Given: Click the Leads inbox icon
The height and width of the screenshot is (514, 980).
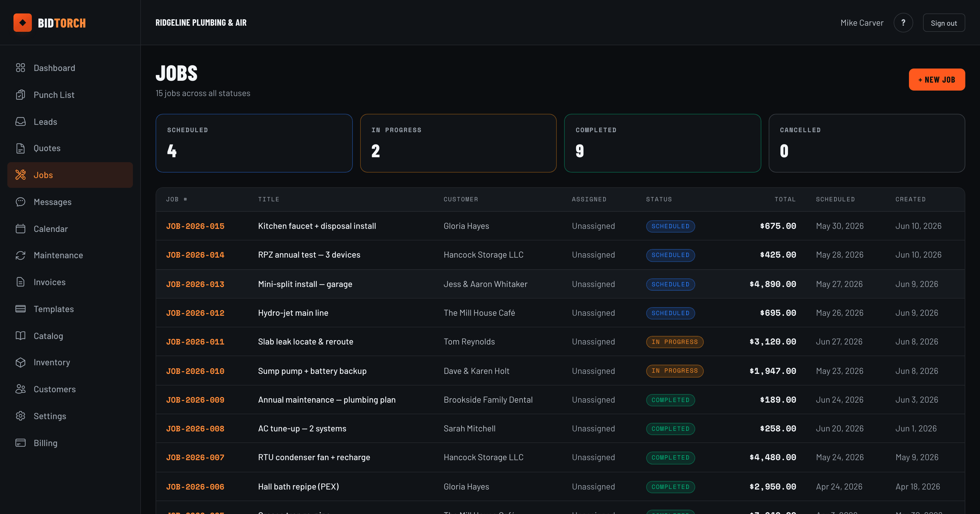Looking at the screenshot, I should (x=21, y=122).
